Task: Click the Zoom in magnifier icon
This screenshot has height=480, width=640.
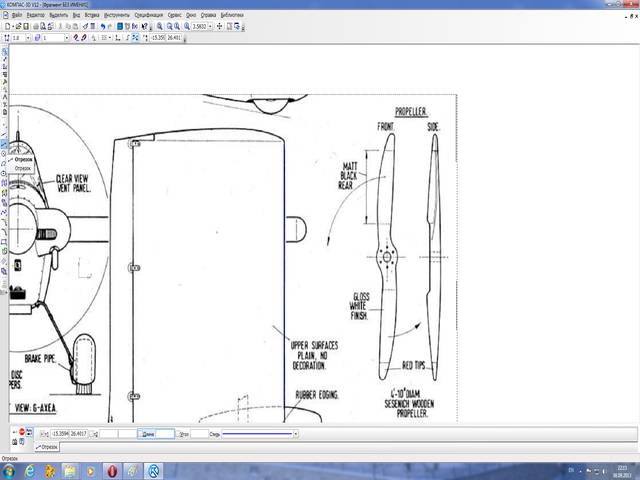Action: [x=160, y=26]
